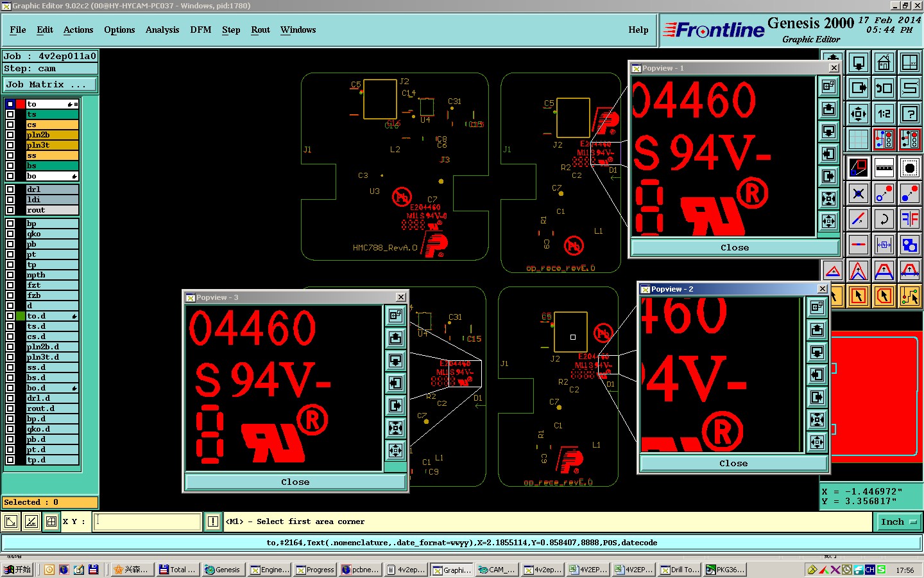Toggle the checkbox for layer gko
Image resolution: width=924 pixels, height=578 pixels.
pyautogui.click(x=10, y=234)
